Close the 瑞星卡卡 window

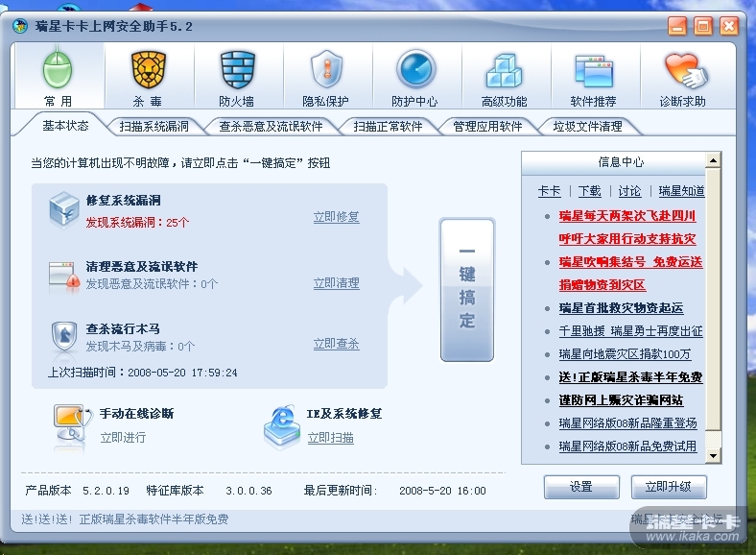729,26
